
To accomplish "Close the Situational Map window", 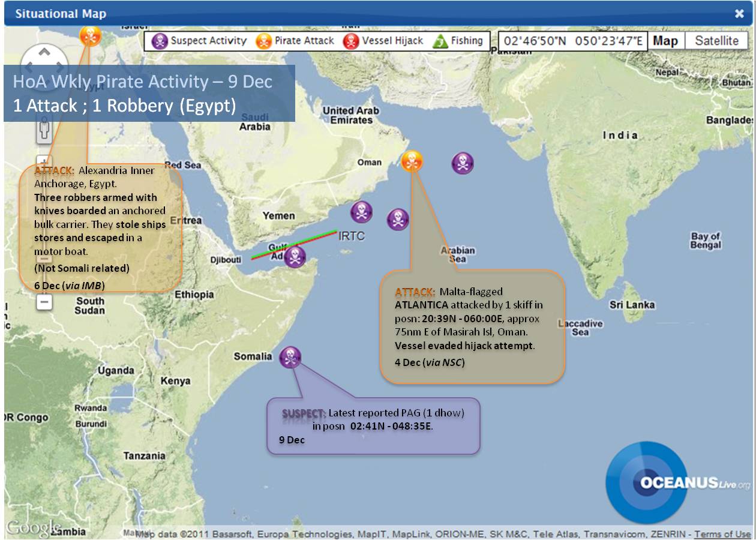I will [739, 13].
